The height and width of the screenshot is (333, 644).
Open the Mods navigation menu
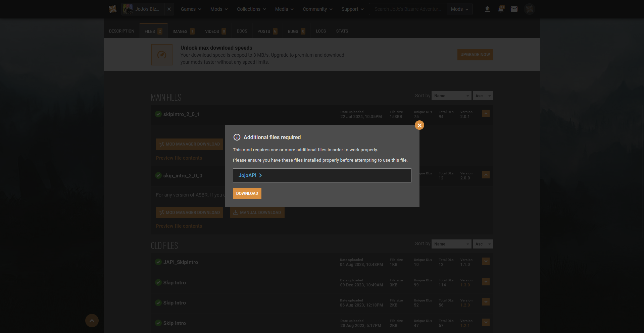click(219, 9)
